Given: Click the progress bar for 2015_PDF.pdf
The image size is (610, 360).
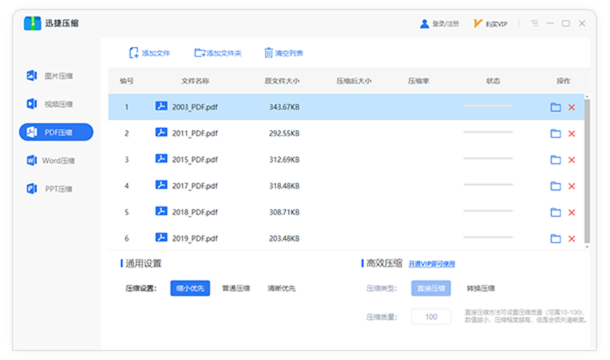Looking at the screenshot, I should [488, 158].
